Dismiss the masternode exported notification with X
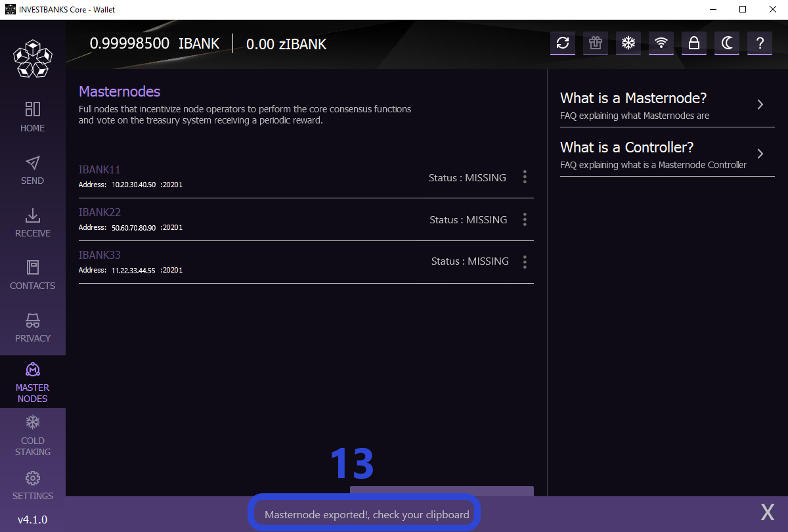 pyautogui.click(x=767, y=512)
